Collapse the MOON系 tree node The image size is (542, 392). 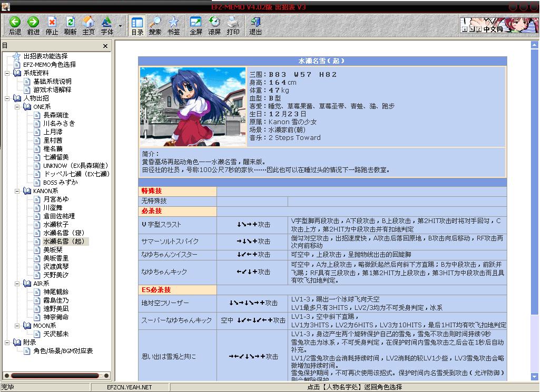point(17,326)
